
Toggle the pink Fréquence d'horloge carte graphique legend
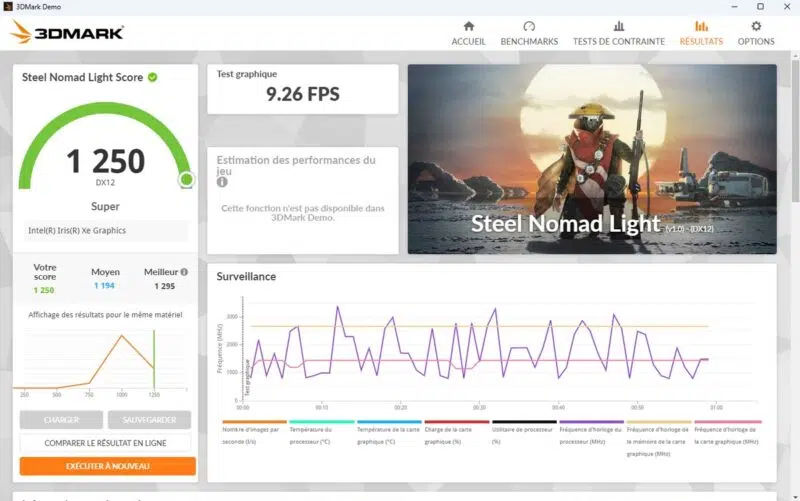click(x=727, y=434)
